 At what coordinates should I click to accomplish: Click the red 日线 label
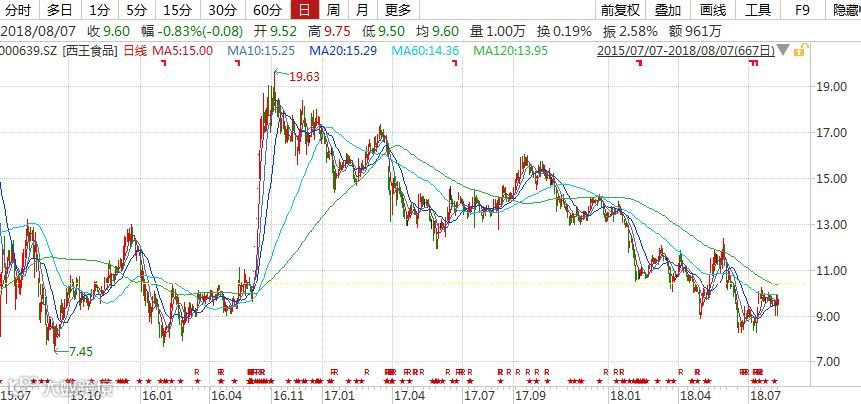(x=135, y=51)
